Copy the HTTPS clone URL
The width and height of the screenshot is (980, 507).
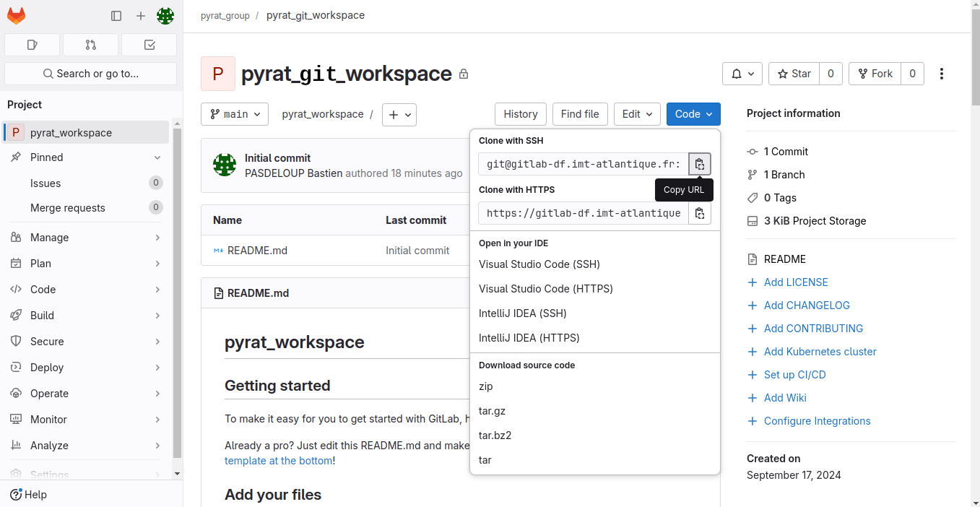[699, 213]
